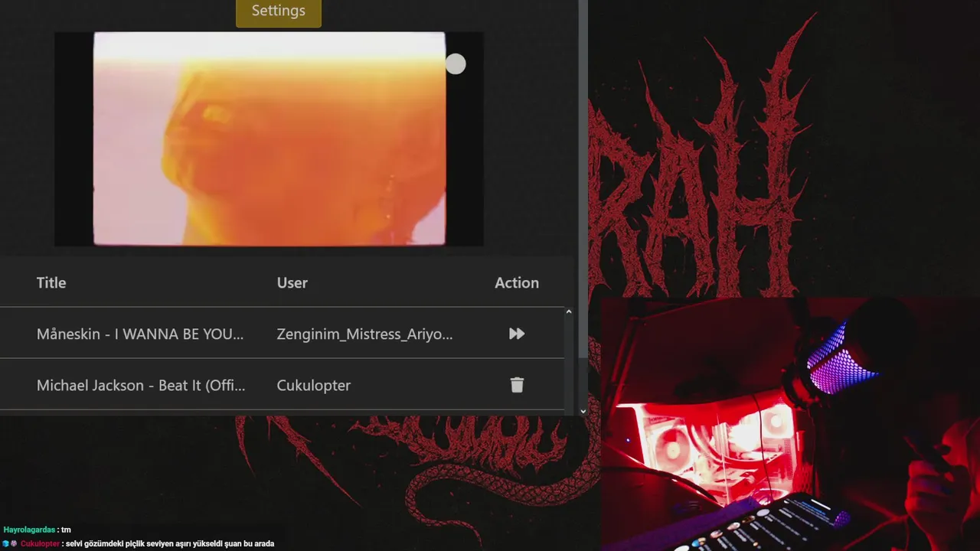Click the User column header
The width and height of the screenshot is (980, 551).
[292, 282]
